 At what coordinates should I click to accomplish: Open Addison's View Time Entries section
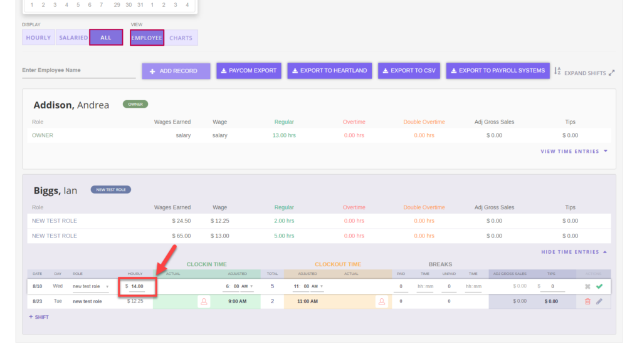[572, 151]
